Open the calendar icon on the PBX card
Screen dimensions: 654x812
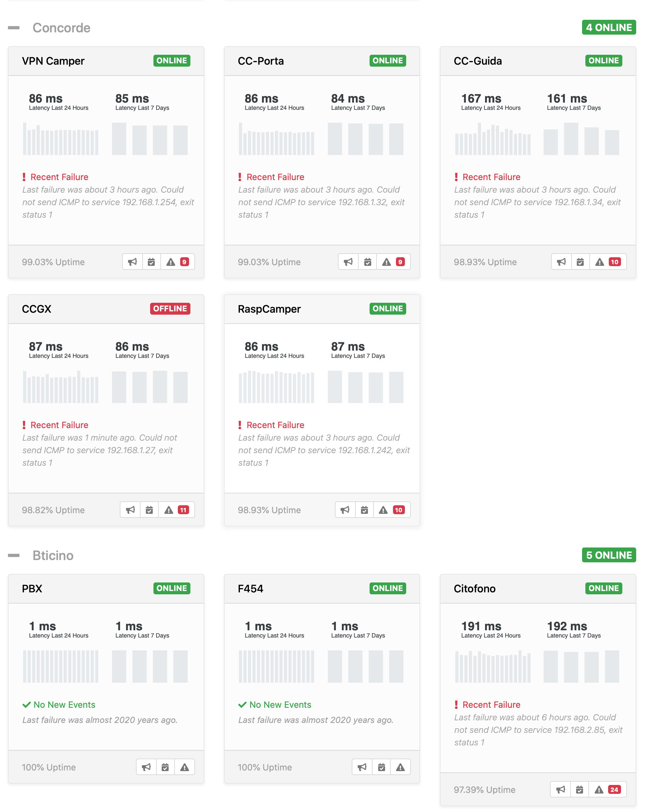pyautogui.click(x=165, y=767)
